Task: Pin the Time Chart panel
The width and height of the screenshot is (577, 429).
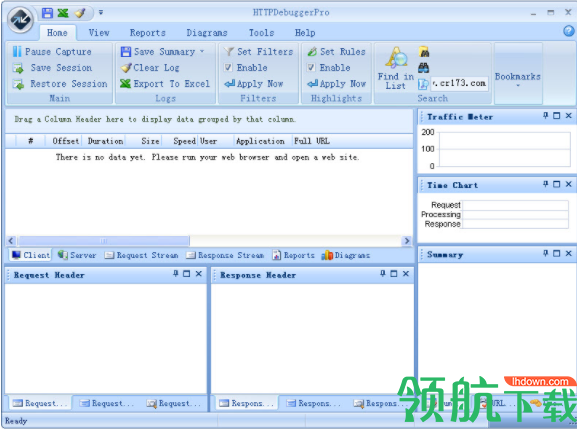Action: [546, 184]
